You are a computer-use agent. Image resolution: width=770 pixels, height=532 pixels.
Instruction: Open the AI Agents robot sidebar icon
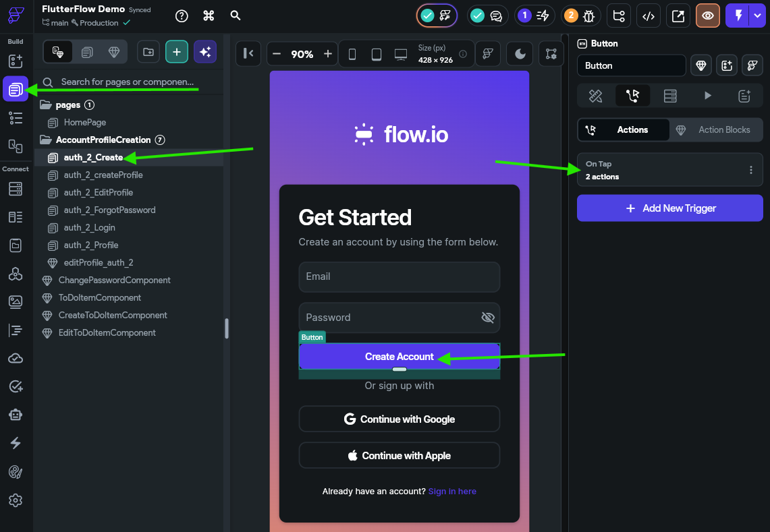pyautogui.click(x=16, y=415)
